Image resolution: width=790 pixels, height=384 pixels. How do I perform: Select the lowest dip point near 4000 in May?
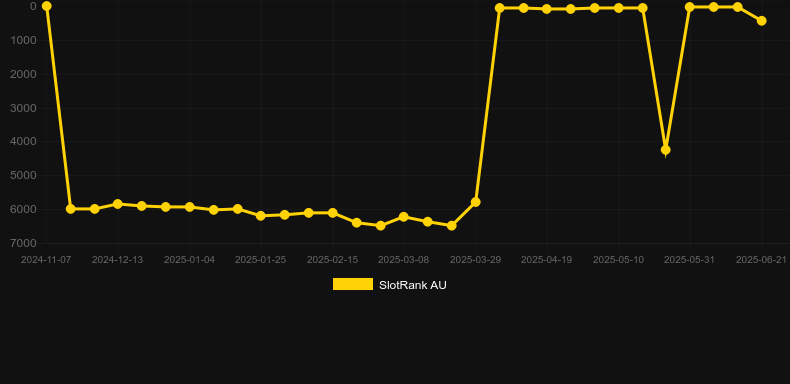pos(666,150)
